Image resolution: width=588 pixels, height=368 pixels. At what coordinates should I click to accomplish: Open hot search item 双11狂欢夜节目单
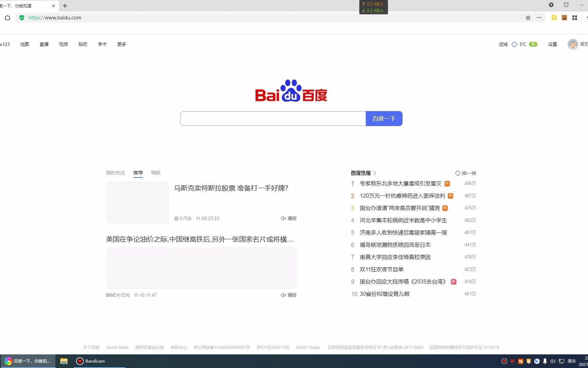381,269
